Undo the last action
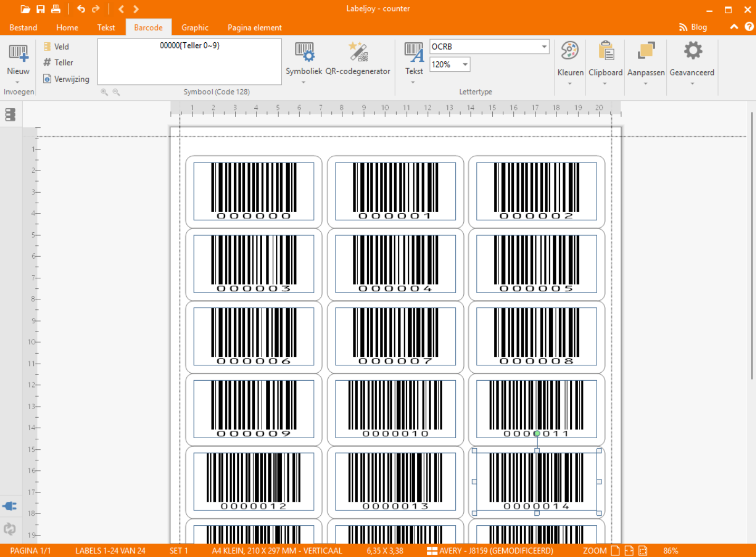This screenshot has height=557, width=756. click(x=81, y=9)
